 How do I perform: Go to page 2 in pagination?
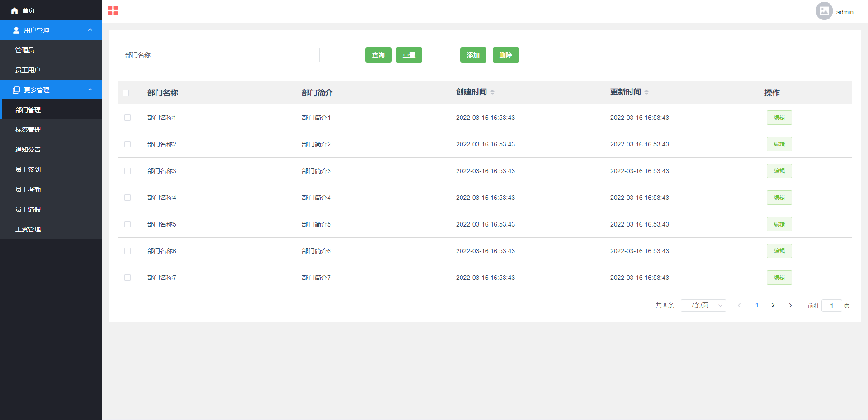tap(773, 306)
